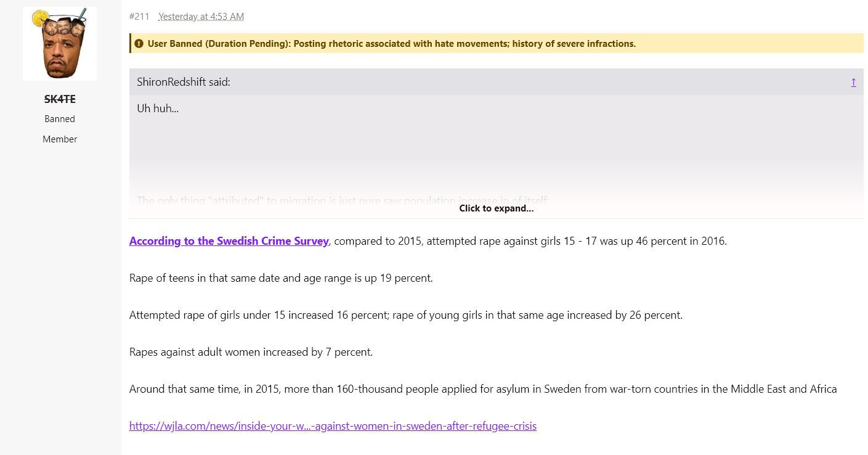This screenshot has height=455, width=868.
Task: Click the paragraph about rape of teens
Action: pyautogui.click(x=281, y=278)
